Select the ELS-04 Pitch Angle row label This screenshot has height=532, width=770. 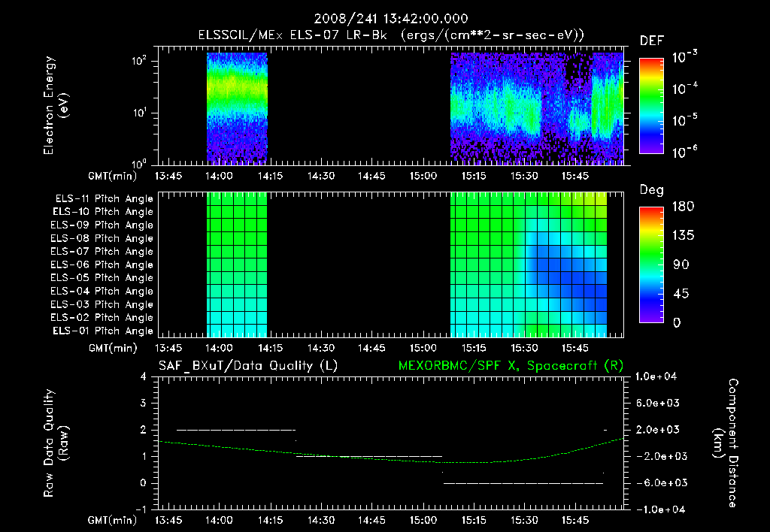pos(102,292)
